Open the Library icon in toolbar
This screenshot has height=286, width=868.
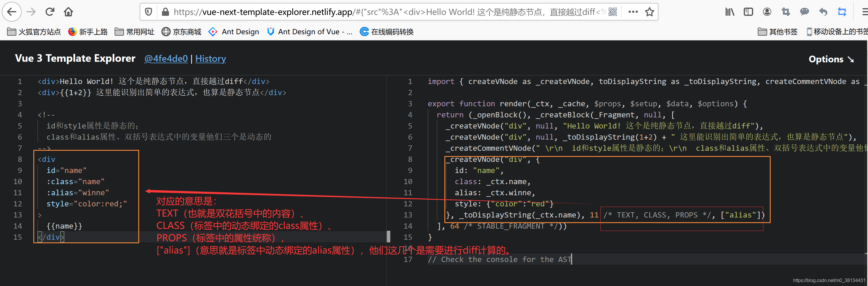[x=729, y=12]
